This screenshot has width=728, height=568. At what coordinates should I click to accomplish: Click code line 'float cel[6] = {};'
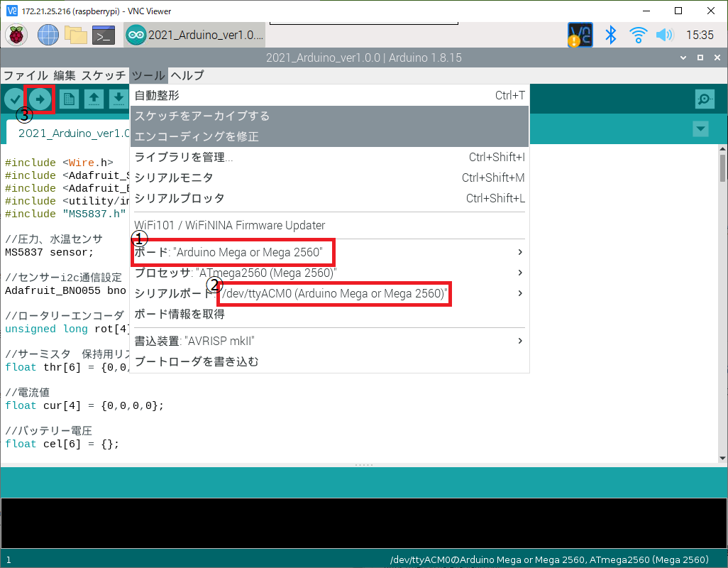pos(62,444)
